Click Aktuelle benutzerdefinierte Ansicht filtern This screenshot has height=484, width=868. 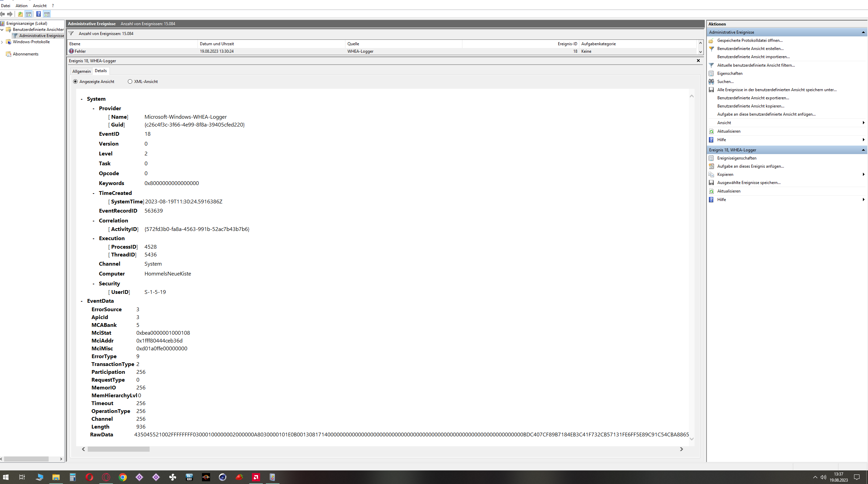(x=756, y=65)
